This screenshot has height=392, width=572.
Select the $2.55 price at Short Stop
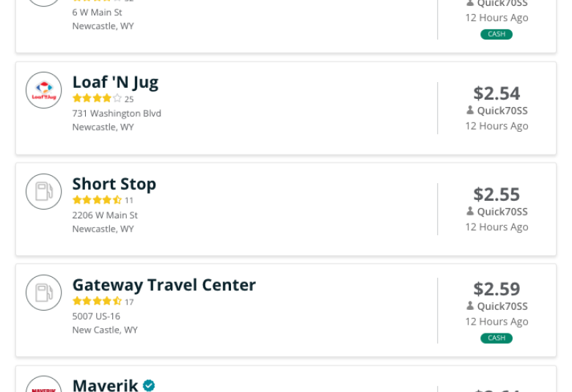point(496,194)
